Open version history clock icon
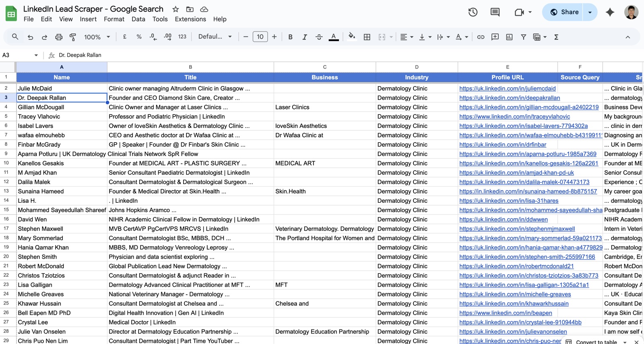The height and width of the screenshot is (344, 644). point(473,12)
